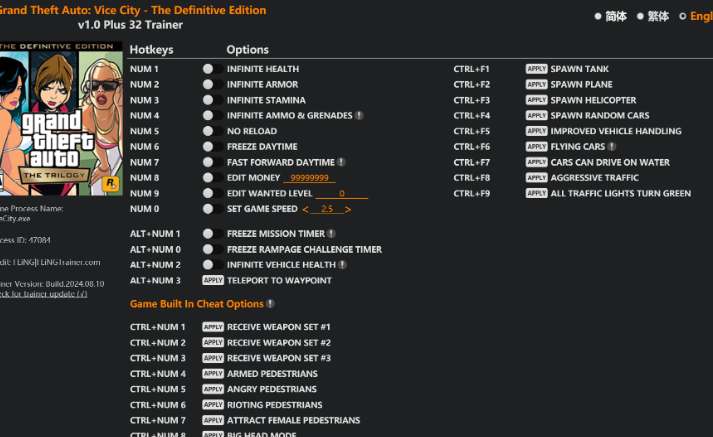The height and width of the screenshot is (437, 713).
Task: Apply Improved Vehicle Handling
Action: [x=537, y=131]
